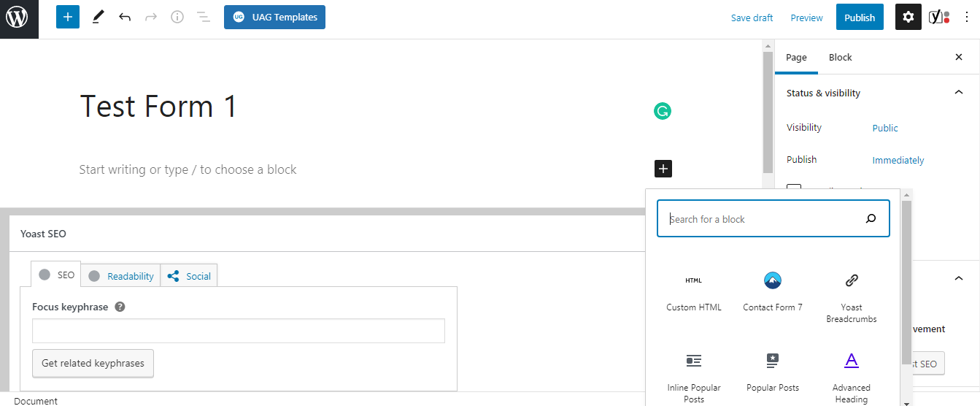Open the Yoast SEO tab
This screenshot has width=980, height=406.
pos(56,275)
